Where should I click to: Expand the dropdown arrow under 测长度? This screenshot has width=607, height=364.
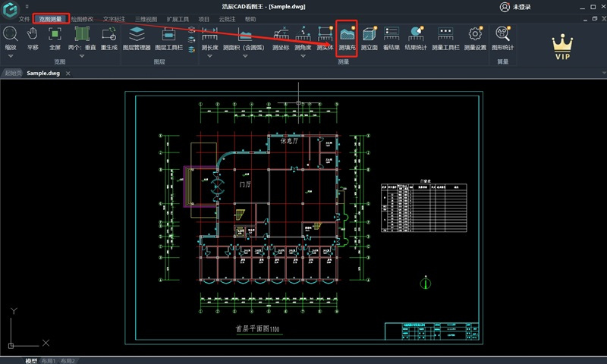pos(209,56)
